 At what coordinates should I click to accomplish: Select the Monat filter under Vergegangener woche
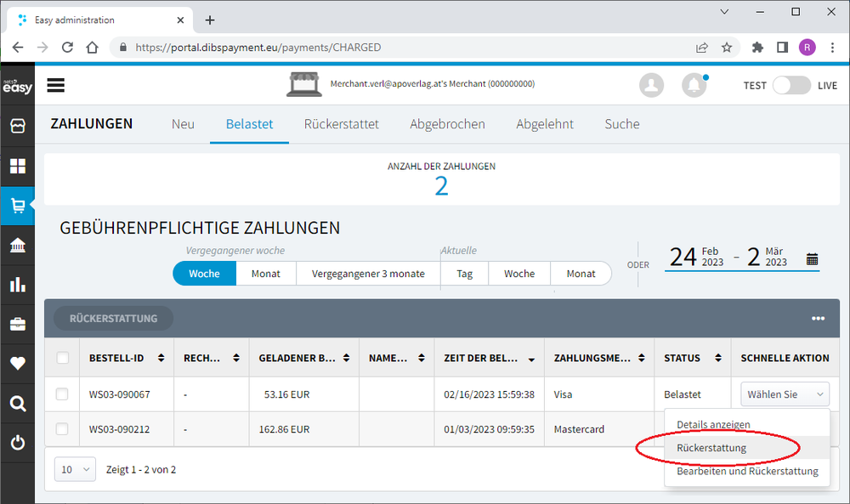[x=266, y=274]
